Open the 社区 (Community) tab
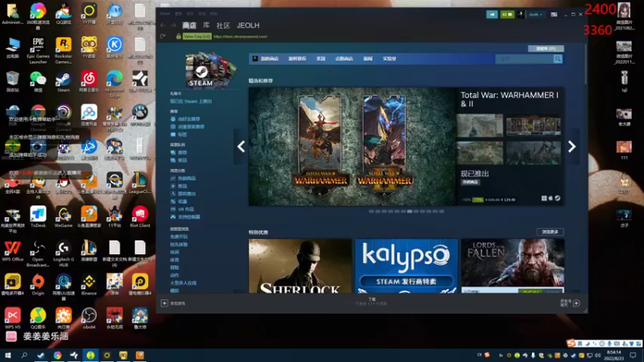 223,26
